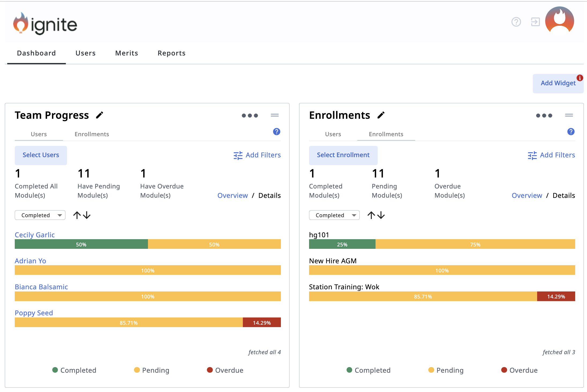This screenshot has height=392, width=587.
Task: Click the help question mark in header
Action: [x=516, y=22]
